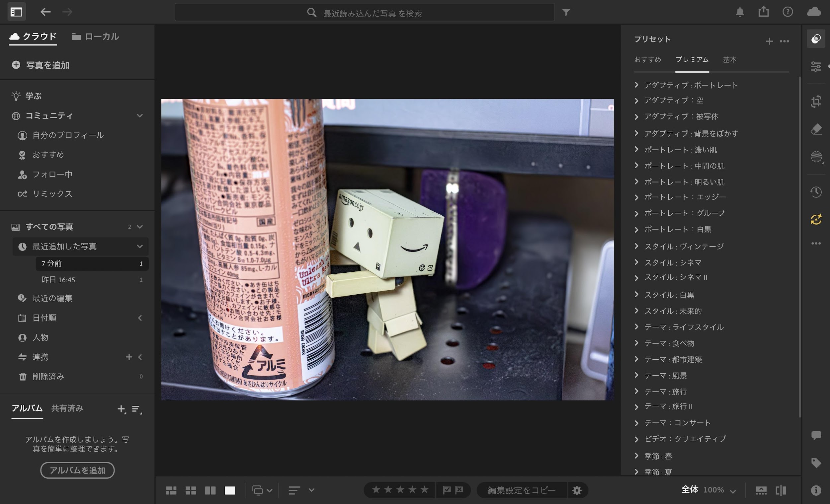Click the presets panel scrollbar
830x504 pixels.
[x=800, y=247]
